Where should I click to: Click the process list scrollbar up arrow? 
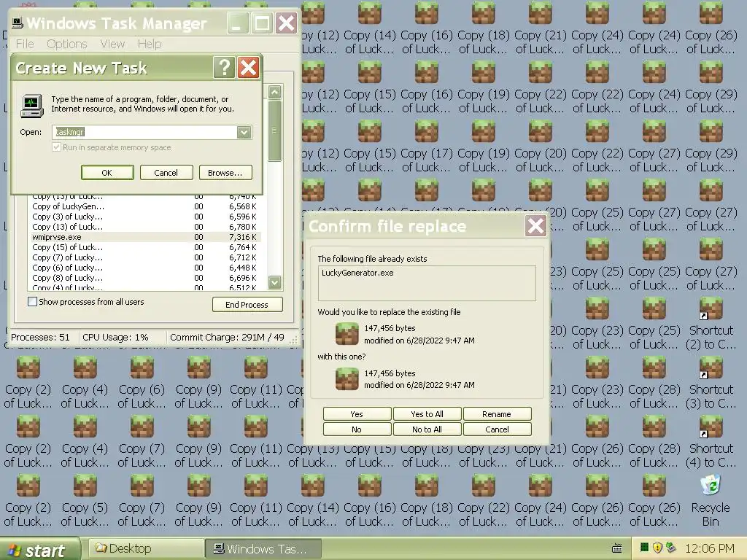pyautogui.click(x=274, y=92)
